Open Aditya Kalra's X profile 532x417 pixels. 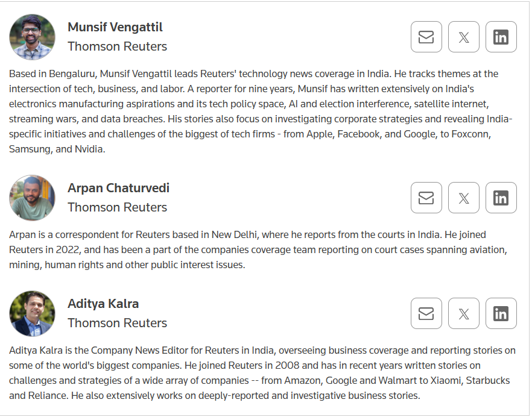pos(463,313)
